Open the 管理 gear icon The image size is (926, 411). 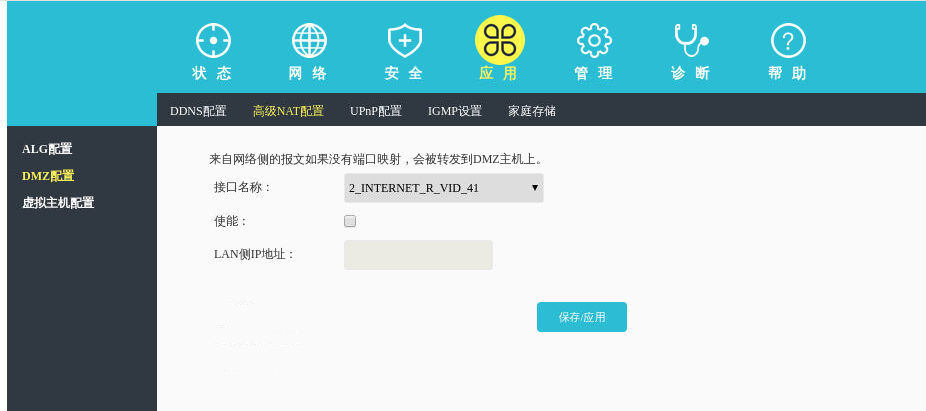[x=594, y=40]
